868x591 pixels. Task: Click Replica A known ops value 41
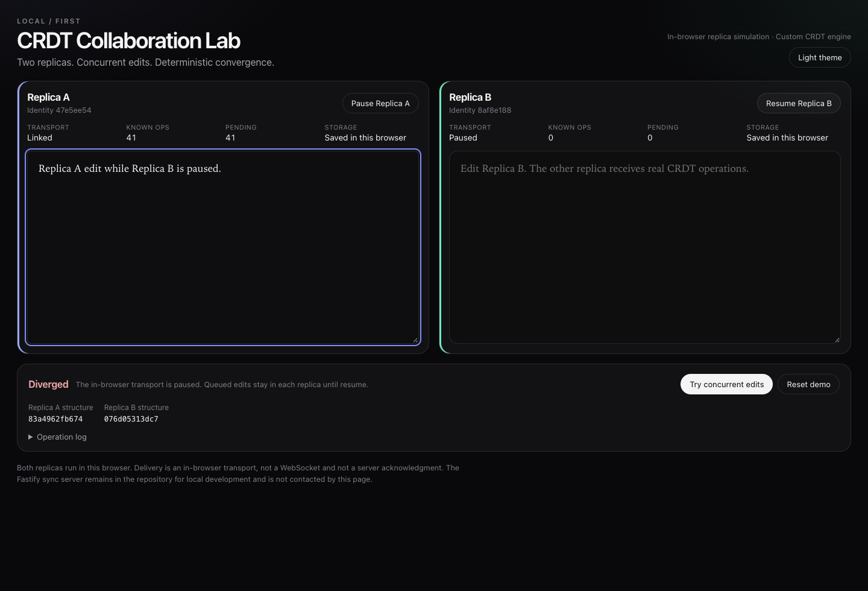point(131,137)
